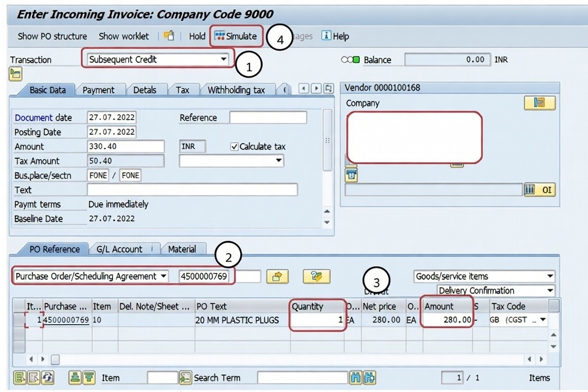Viewport: 588px width, 392px height.
Task: Open vendor details icon in Company panel
Action: point(539,103)
